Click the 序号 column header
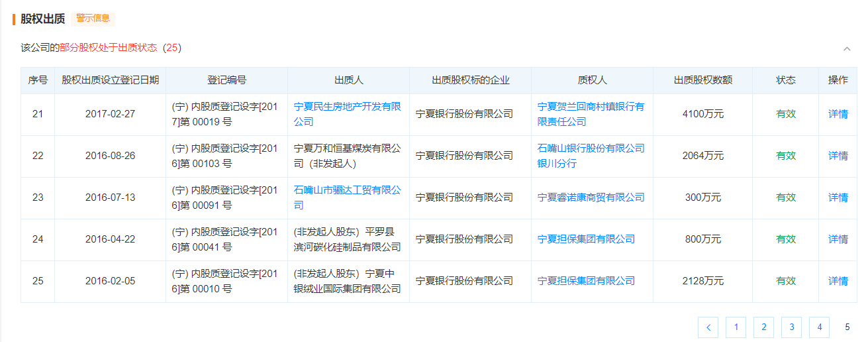 click(x=38, y=80)
